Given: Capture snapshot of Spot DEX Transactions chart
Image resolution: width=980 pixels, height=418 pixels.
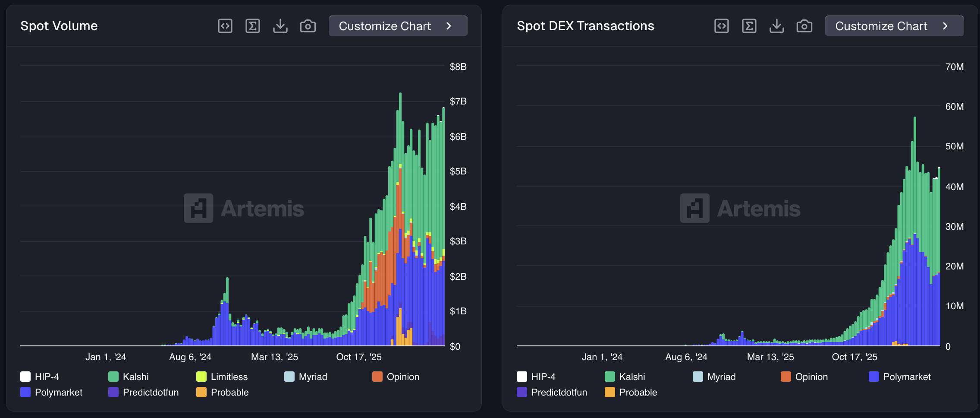Looking at the screenshot, I should [x=804, y=26].
